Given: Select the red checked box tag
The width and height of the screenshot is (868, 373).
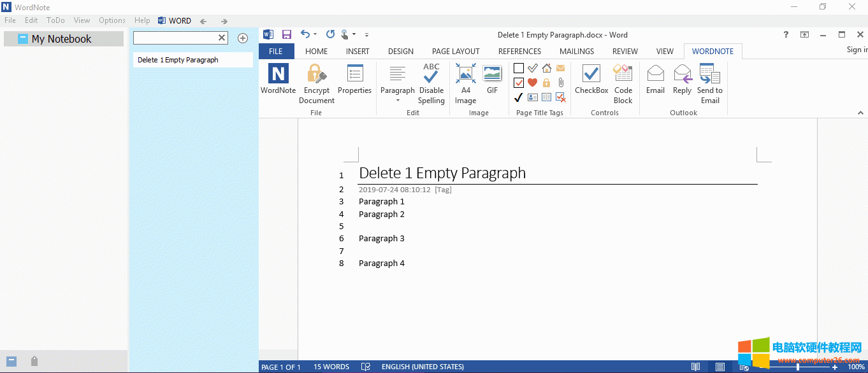Looking at the screenshot, I should pyautogui.click(x=519, y=83).
